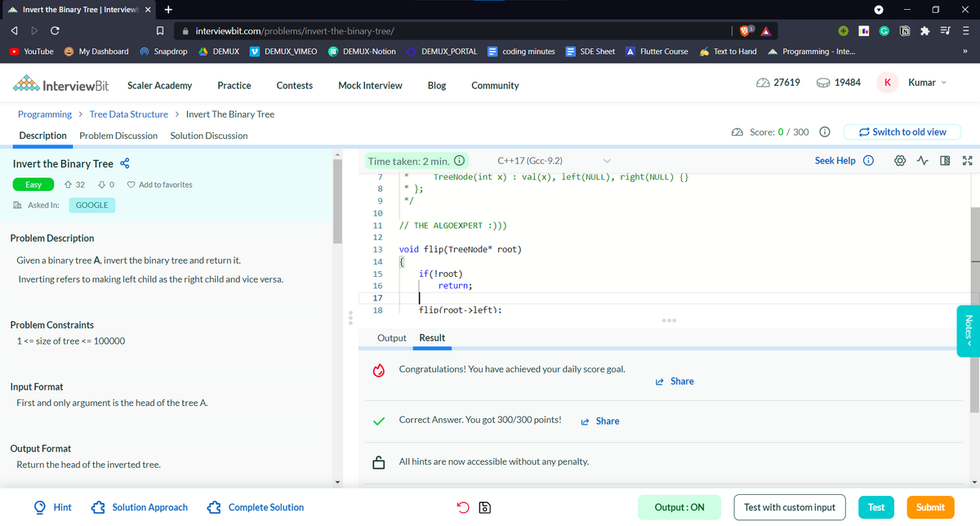Image resolution: width=980 pixels, height=526 pixels.
Task: Click the info icon next to Score
Action: [825, 132]
